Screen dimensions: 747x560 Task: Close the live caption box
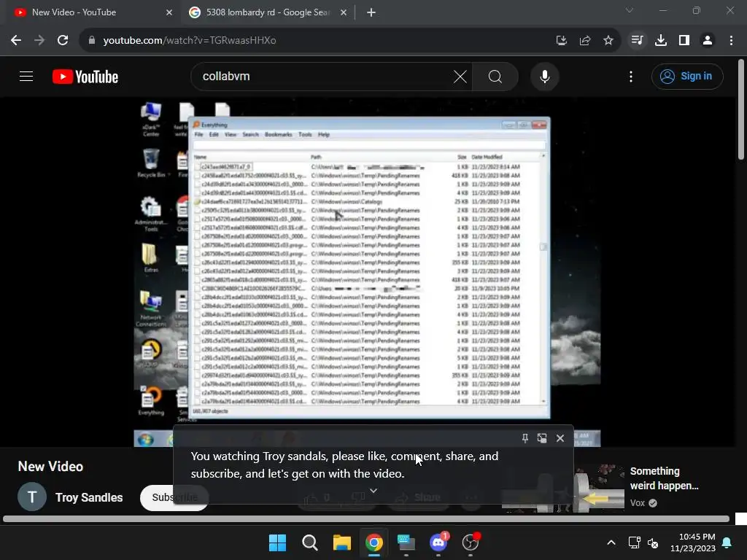tap(560, 438)
